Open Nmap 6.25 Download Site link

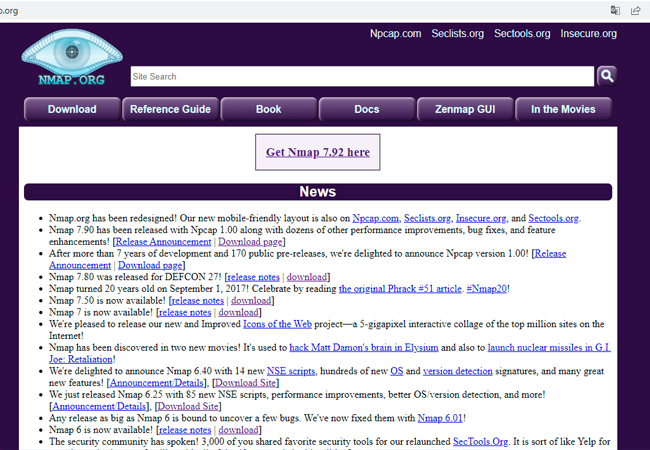[188, 406]
